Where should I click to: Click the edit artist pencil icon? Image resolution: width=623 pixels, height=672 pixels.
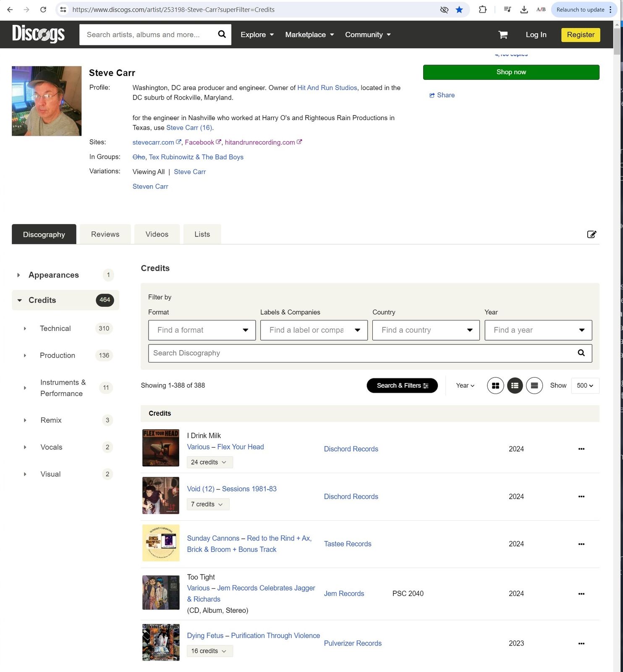pos(591,234)
